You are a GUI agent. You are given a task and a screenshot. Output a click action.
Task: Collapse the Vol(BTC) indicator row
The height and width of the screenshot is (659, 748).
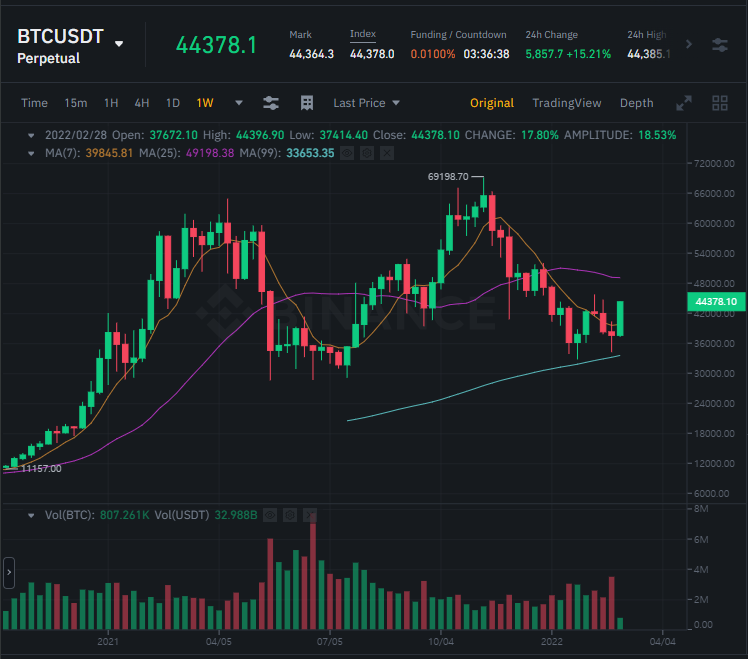[x=31, y=515]
